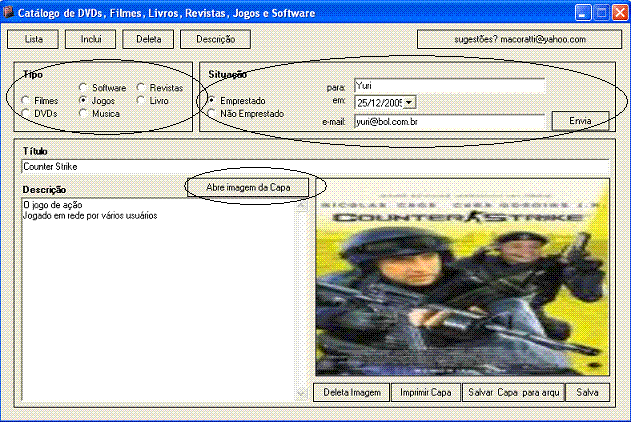This screenshot has height=422, width=631.
Task: Click the Deleta button
Action: coord(148,39)
